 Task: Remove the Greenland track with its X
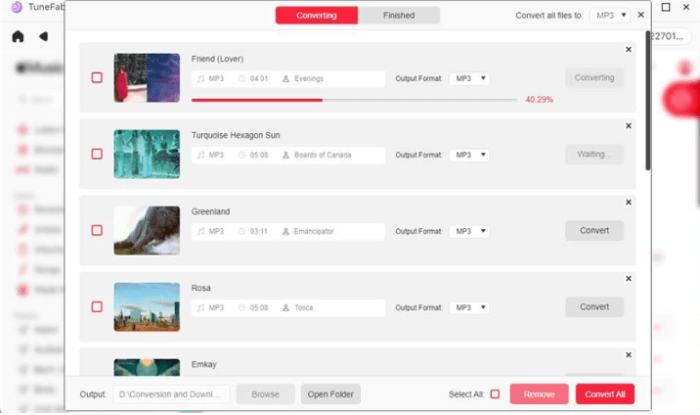pos(629,202)
